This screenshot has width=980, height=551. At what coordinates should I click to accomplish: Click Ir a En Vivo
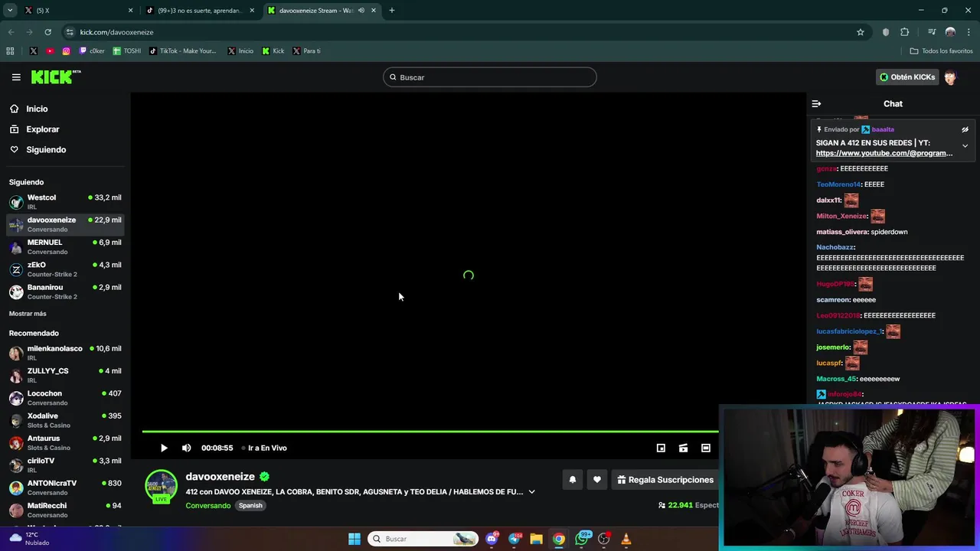(264, 448)
